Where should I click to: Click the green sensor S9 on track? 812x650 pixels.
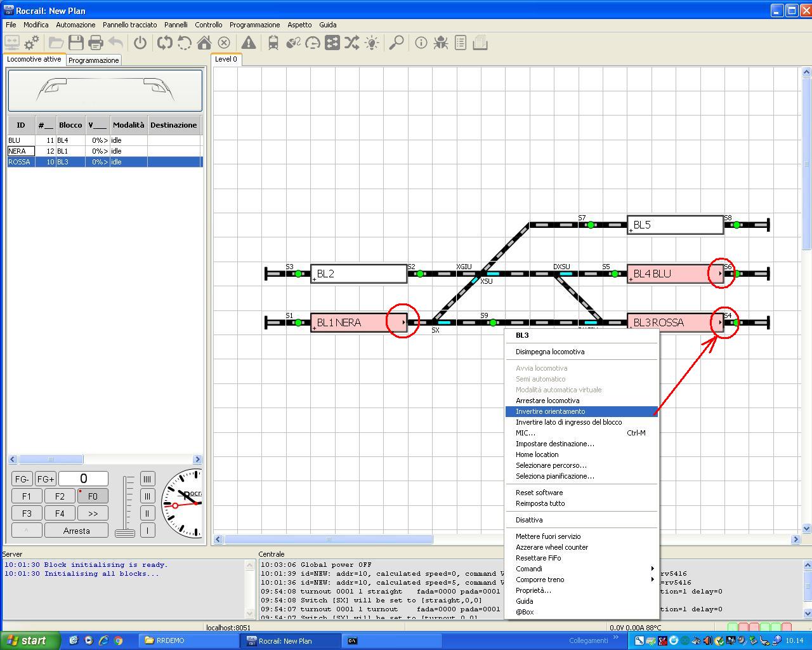click(x=493, y=322)
